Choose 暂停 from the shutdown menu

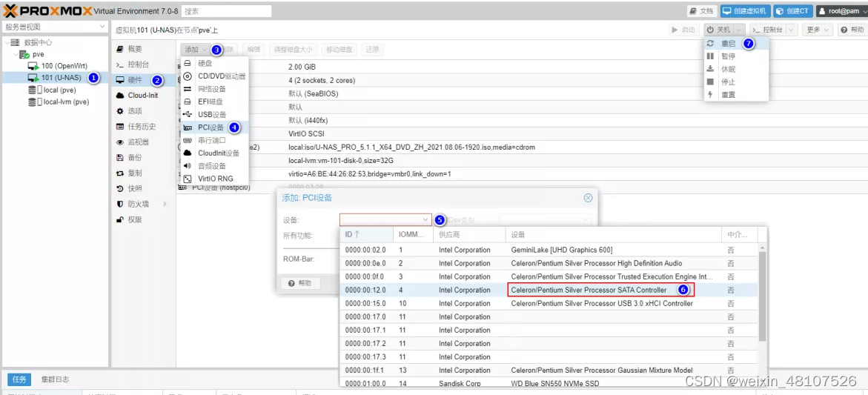click(x=736, y=56)
